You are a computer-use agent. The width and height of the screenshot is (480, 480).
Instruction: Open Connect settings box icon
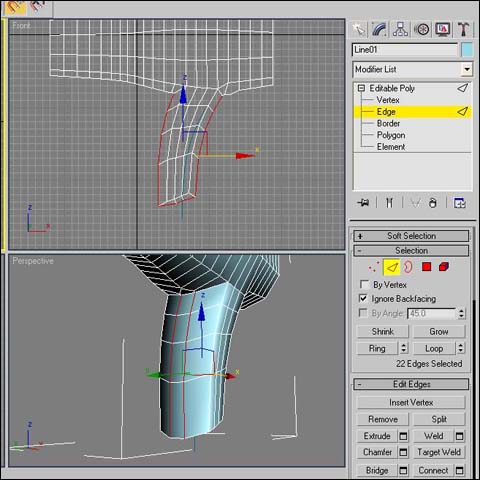point(460,470)
